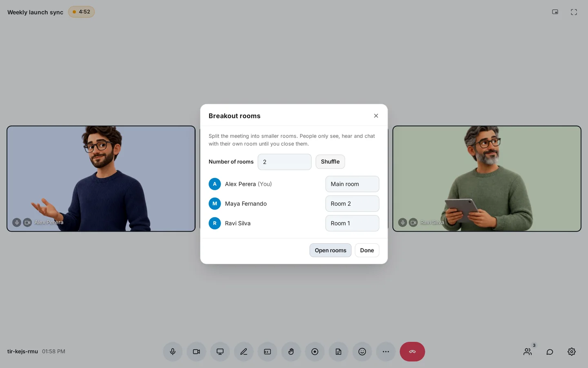Viewport: 588px width, 368px height.
Task: Click the Open rooms button
Action: pos(330,250)
